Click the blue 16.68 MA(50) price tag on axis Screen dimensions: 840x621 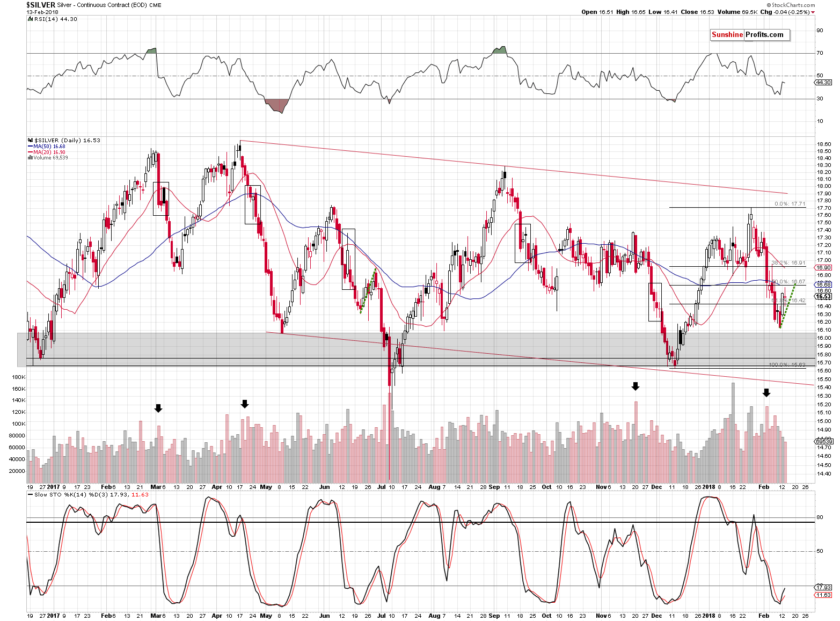pos(823,285)
